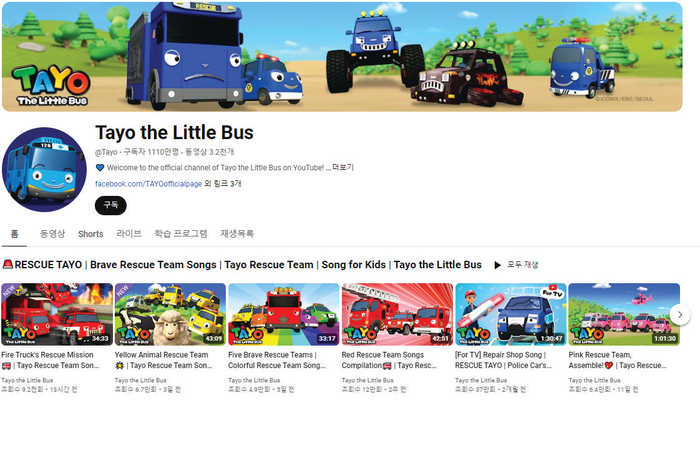Click the play-all triangle icon
This screenshot has width=700, height=466.
pos(497,265)
